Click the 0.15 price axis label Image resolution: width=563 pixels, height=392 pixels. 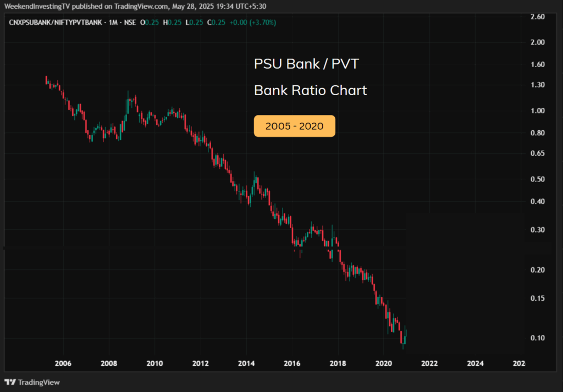(x=538, y=299)
